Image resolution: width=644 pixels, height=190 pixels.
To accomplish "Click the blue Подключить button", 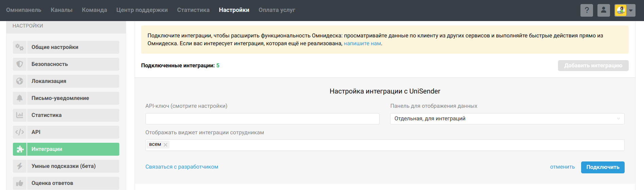I will (603, 167).
